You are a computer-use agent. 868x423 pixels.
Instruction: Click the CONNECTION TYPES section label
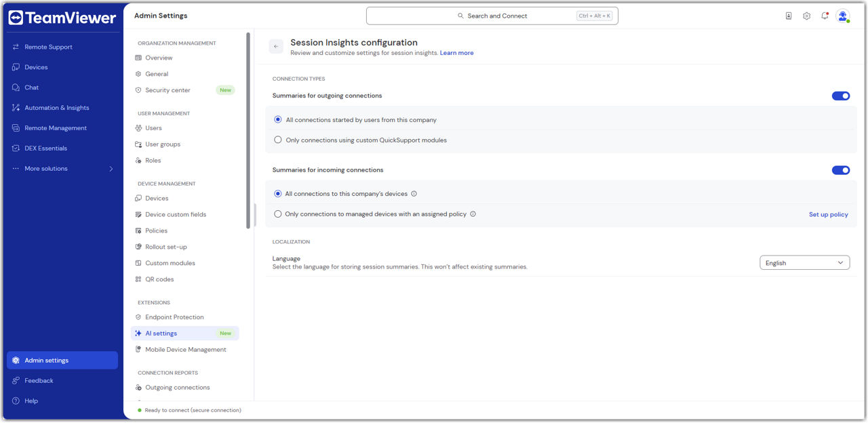[x=299, y=79]
